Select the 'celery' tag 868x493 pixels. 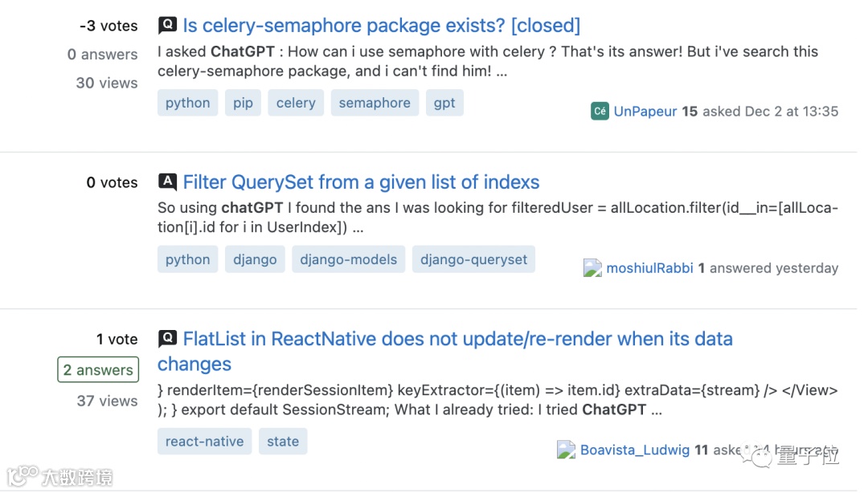tap(296, 103)
